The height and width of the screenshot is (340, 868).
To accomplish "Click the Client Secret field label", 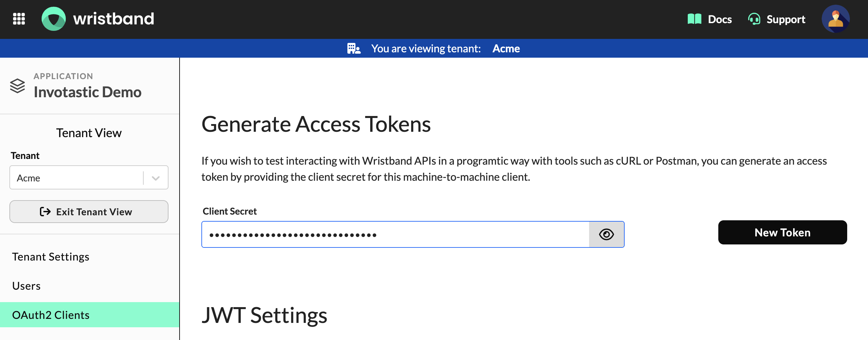I will (x=230, y=211).
